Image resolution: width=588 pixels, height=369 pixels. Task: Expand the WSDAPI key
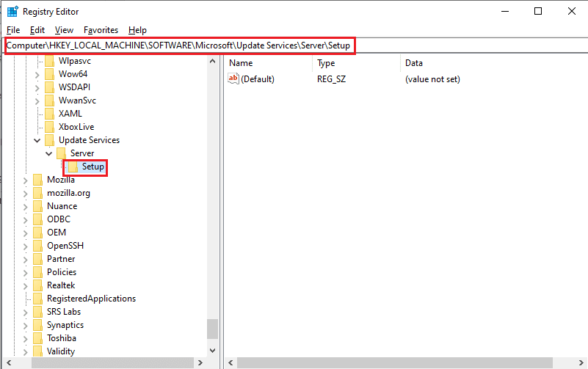click(37, 88)
